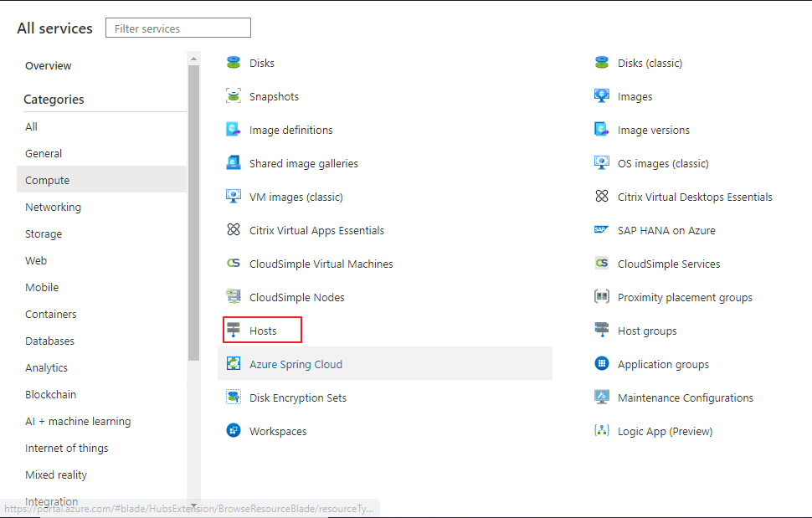Open the Image versions link
The width and height of the screenshot is (812, 518).
pos(654,131)
